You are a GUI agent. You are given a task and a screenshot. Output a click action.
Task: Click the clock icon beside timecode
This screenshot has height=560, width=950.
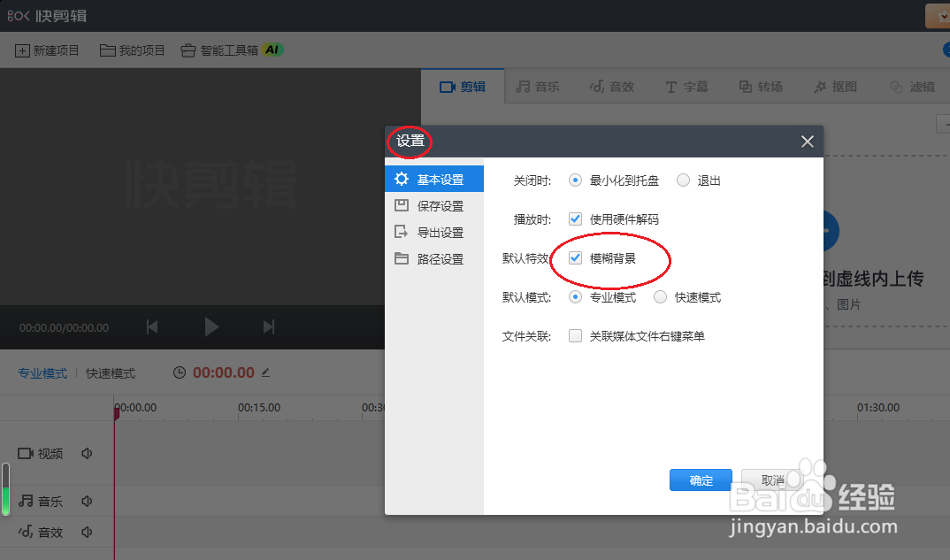pos(180,372)
